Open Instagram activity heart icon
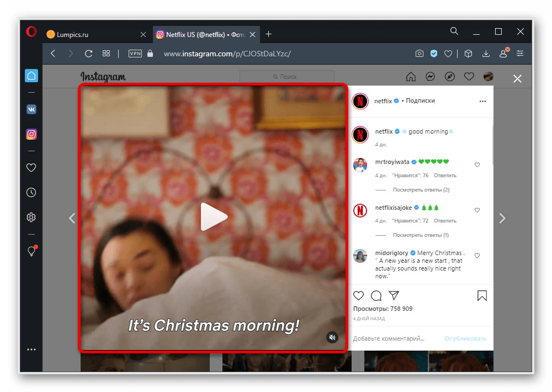 pos(469,76)
